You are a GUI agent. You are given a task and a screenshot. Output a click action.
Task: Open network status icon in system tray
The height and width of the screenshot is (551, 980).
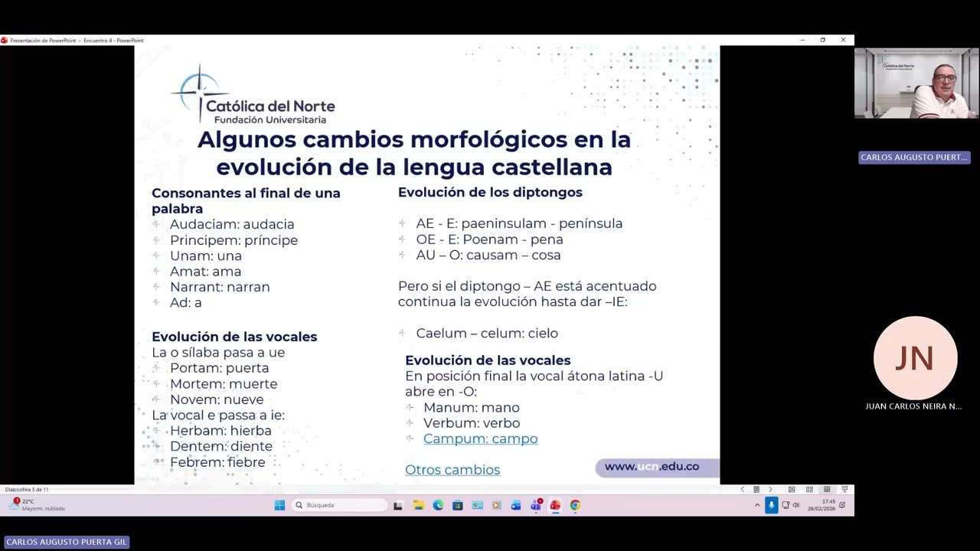point(786,505)
